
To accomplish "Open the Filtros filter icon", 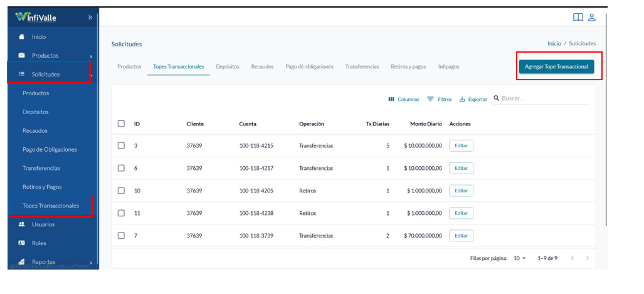I will click(x=430, y=99).
